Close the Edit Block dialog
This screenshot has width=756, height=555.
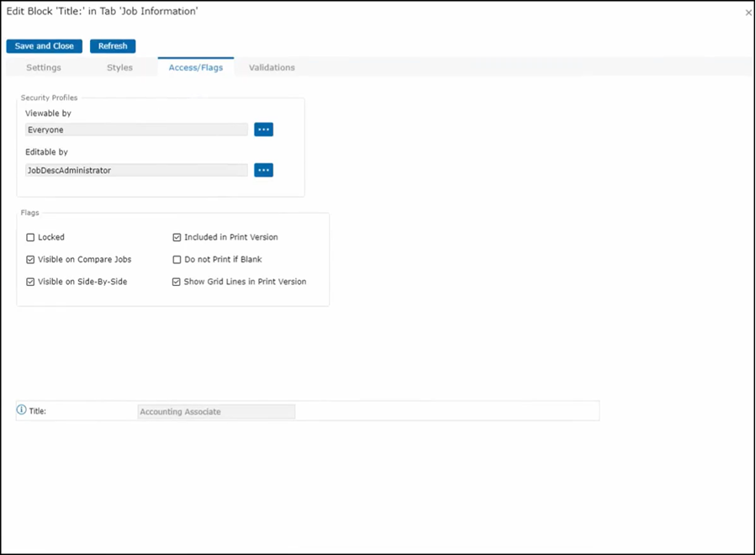(x=748, y=13)
